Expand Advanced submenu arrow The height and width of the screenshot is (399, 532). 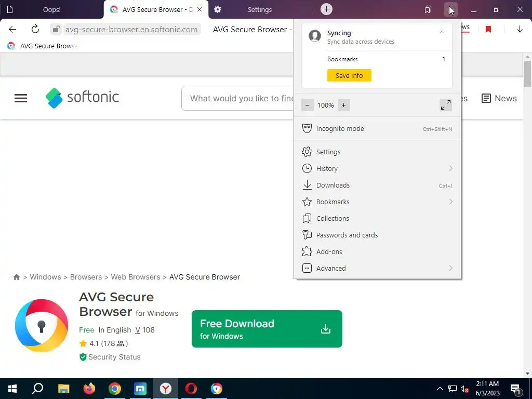coord(451,269)
